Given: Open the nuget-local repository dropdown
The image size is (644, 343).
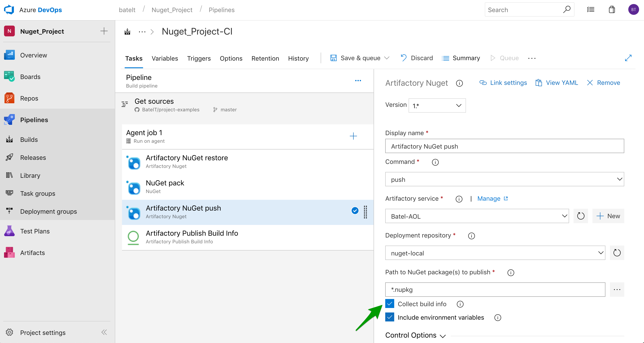Looking at the screenshot, I should click(495, 253).
